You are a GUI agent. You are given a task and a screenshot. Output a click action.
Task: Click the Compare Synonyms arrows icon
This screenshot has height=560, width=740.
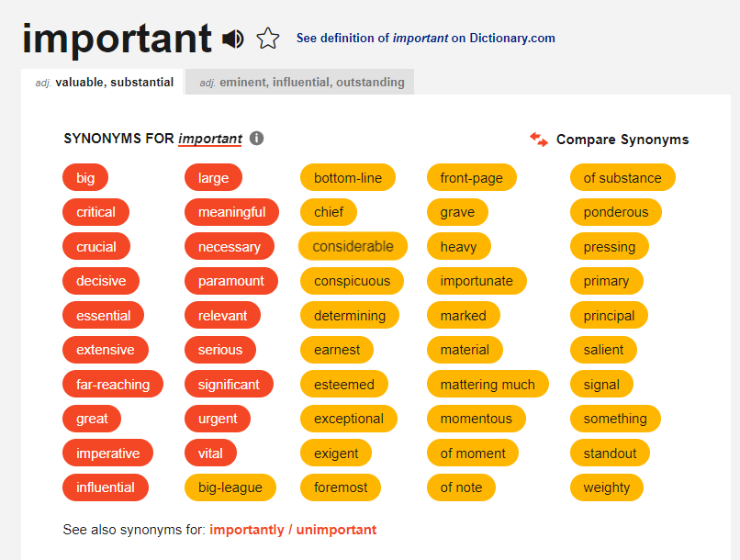click(x=539, y=140)
